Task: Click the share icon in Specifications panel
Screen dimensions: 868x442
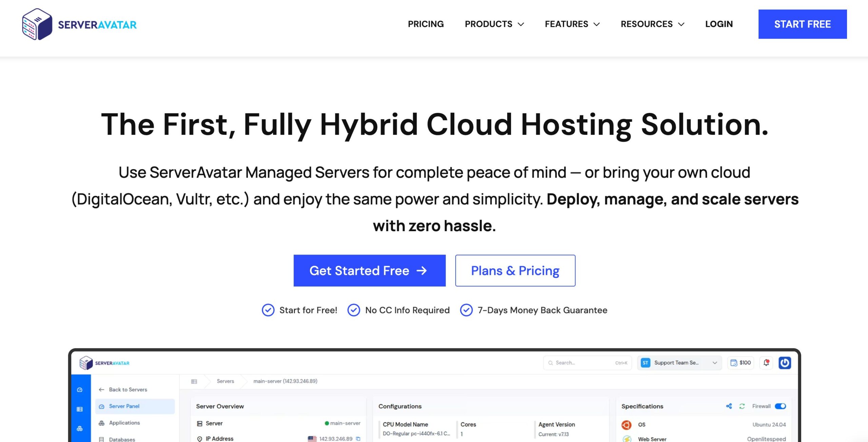Action: (x=729, y=406)
